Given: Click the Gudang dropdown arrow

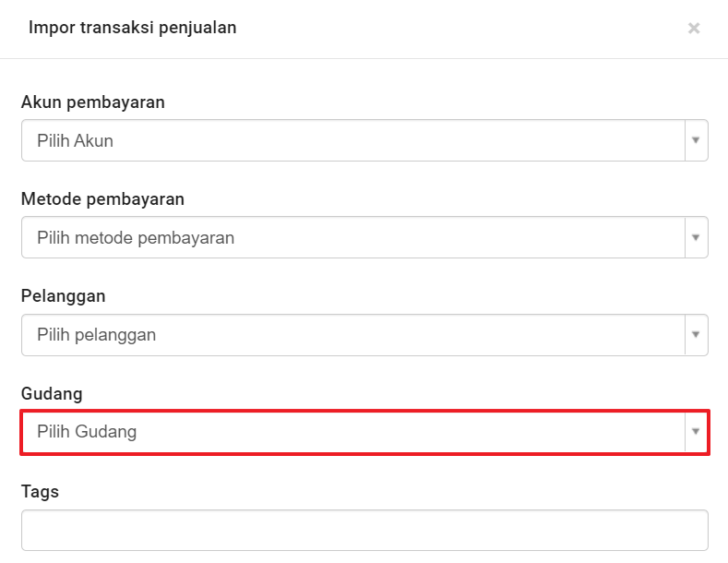Looking at the screenshot, I should 696,432.
